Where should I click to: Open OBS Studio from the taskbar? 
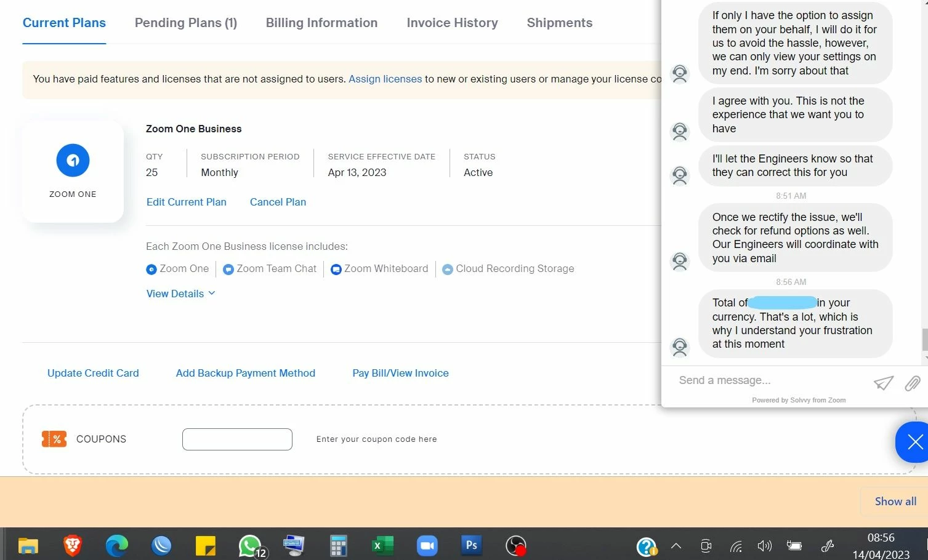point(515,546)
